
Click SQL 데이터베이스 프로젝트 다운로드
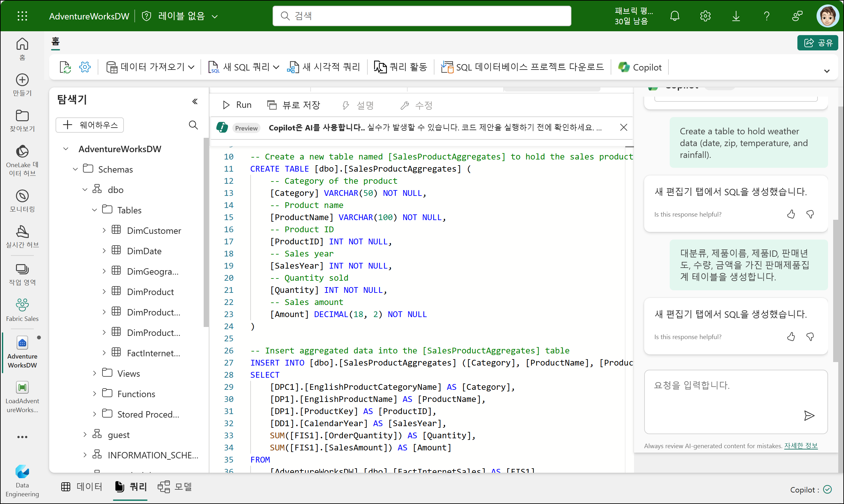522,67
